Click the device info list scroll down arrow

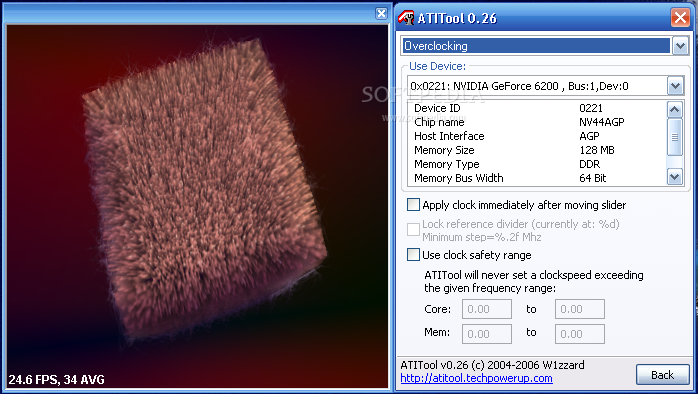pos(674,177)
